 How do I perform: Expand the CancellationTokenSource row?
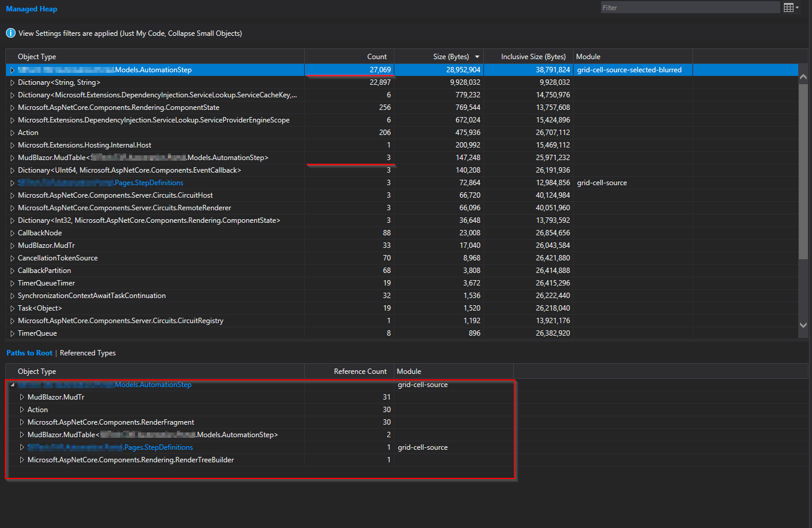point(12,258)
